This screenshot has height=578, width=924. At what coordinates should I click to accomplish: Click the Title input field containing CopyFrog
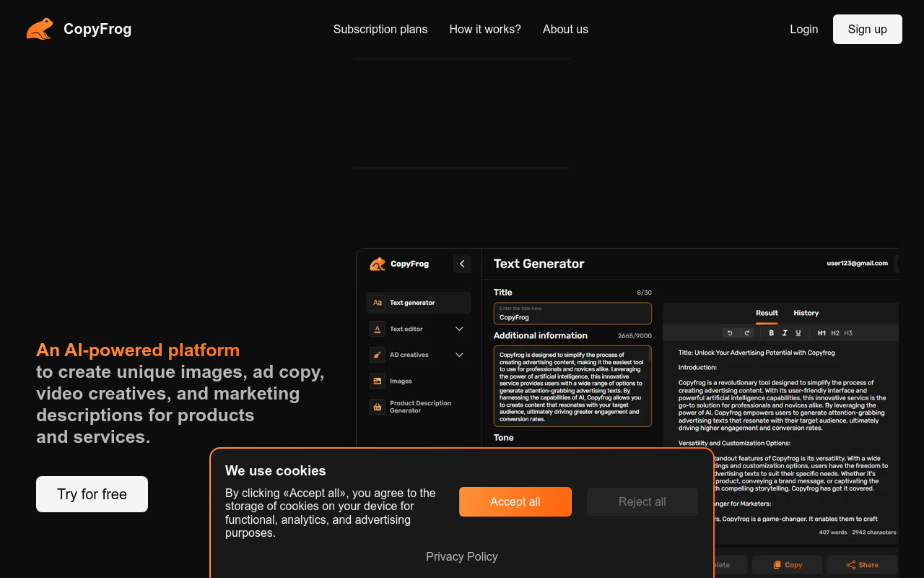(572, 314)
